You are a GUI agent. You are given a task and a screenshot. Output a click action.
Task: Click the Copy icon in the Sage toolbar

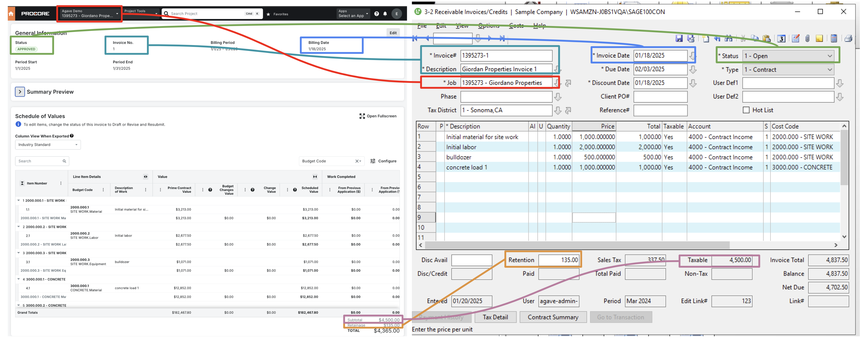(755, 39)
